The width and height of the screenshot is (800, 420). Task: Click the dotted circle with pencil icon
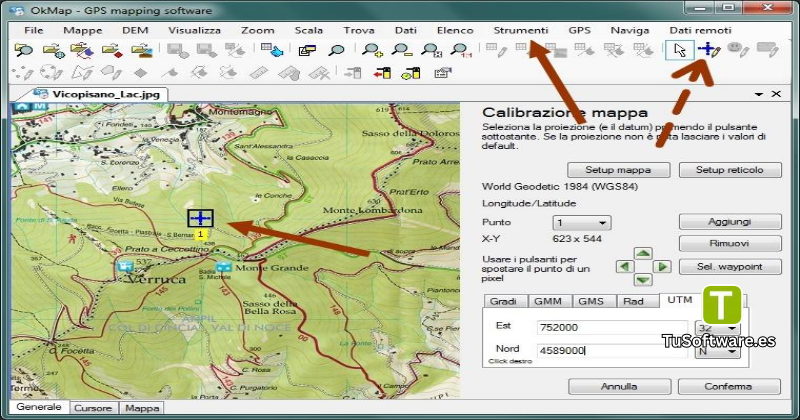tap(52, 73)
